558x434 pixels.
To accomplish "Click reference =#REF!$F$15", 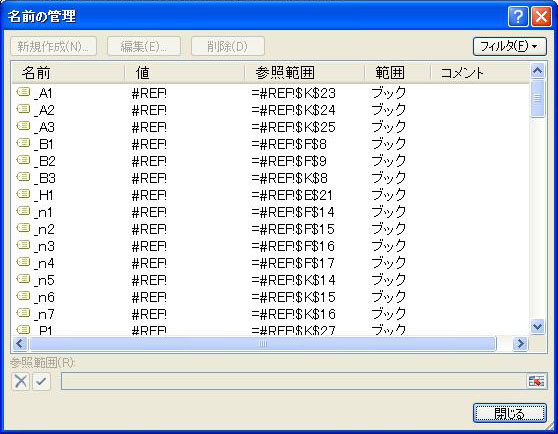I will click(293, 229).
